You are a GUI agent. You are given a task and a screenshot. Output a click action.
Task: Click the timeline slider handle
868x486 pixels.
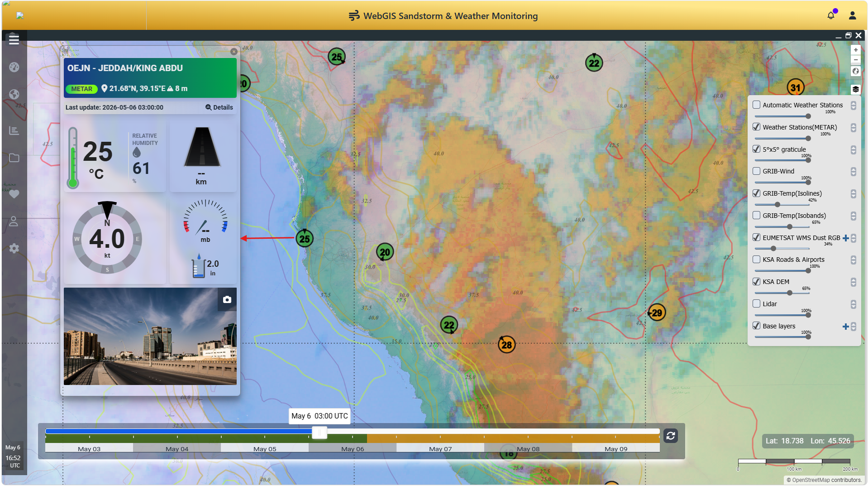(320, 433)
